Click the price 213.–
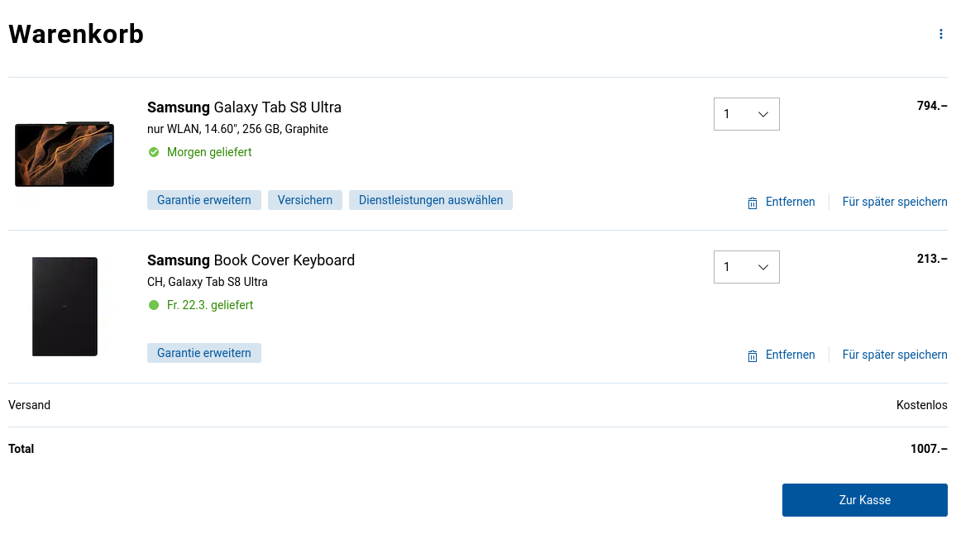Viewport: 980px width, 553px height. point(932,260)
